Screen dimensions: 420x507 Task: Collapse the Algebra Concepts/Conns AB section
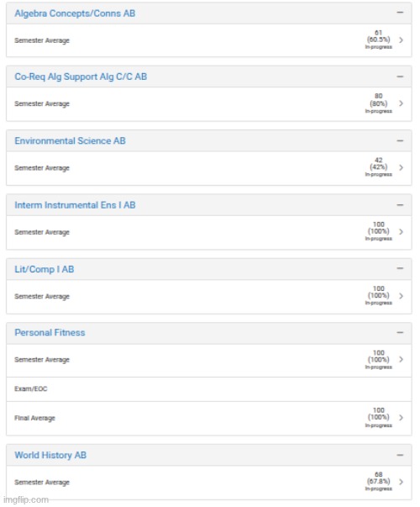400,13
